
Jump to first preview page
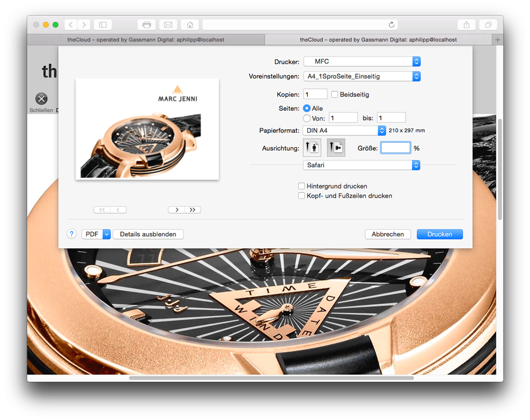tap(102, 210)
